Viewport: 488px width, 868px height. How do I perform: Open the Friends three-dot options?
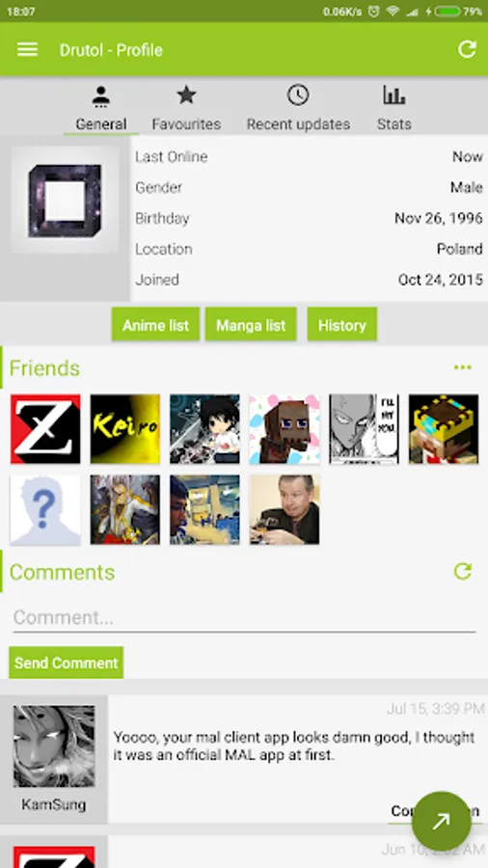[x=463, y=367]
